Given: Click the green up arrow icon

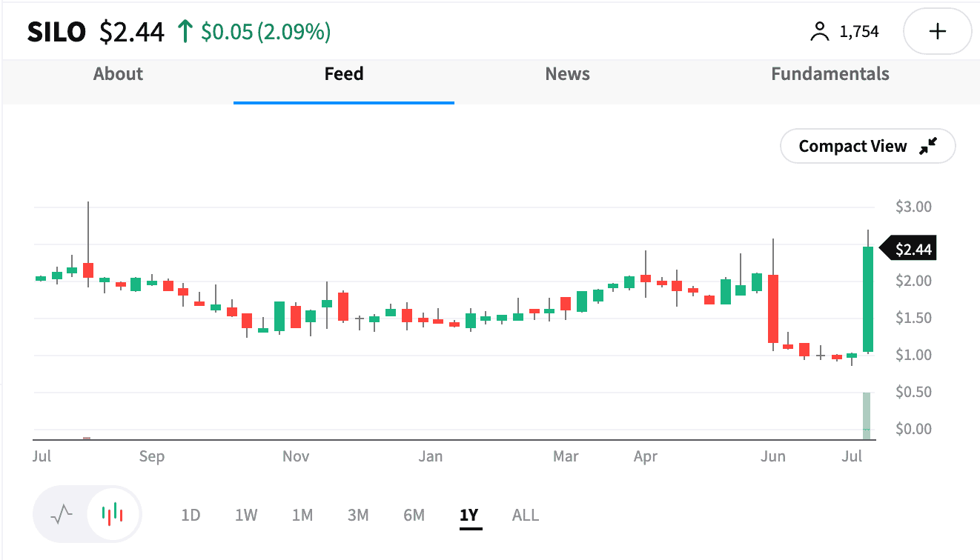Looking at the screenshot, I should pyautogui.click(x=185, y=32).
